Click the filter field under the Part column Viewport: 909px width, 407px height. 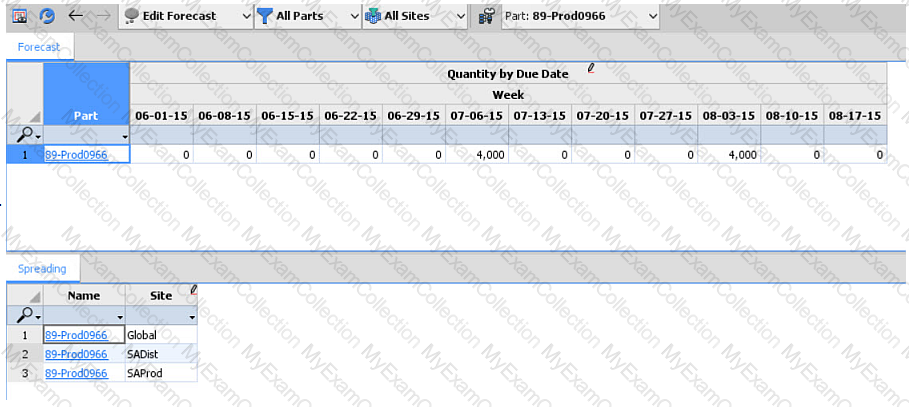[x=86, y=135]
